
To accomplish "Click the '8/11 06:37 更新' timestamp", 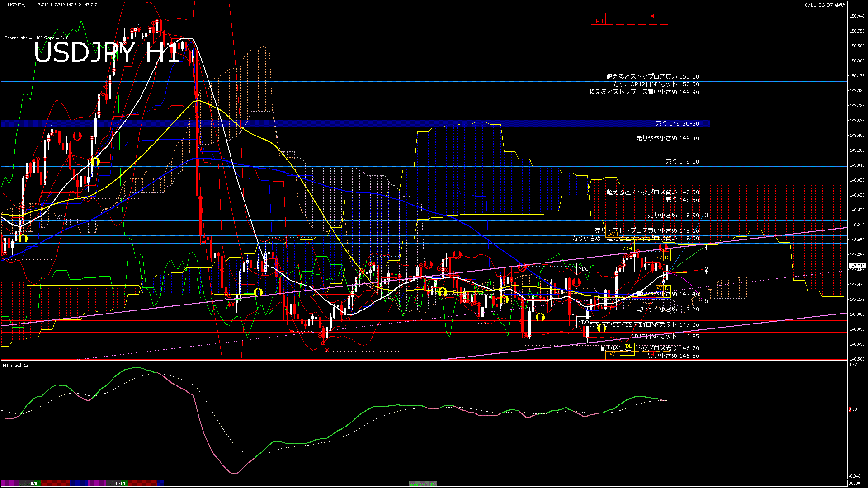I will coord(825,5).
